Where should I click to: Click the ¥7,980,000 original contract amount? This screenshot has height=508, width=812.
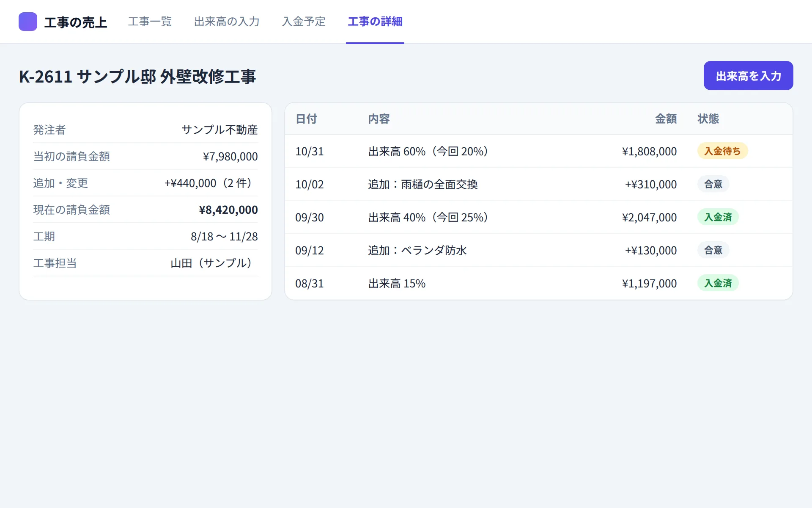230,156
